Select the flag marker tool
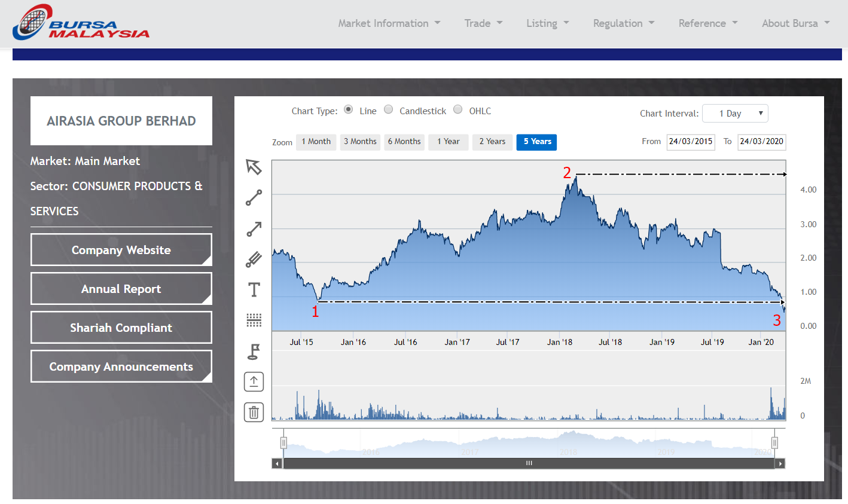The image size is (848, 504). (x=254, y=352)
